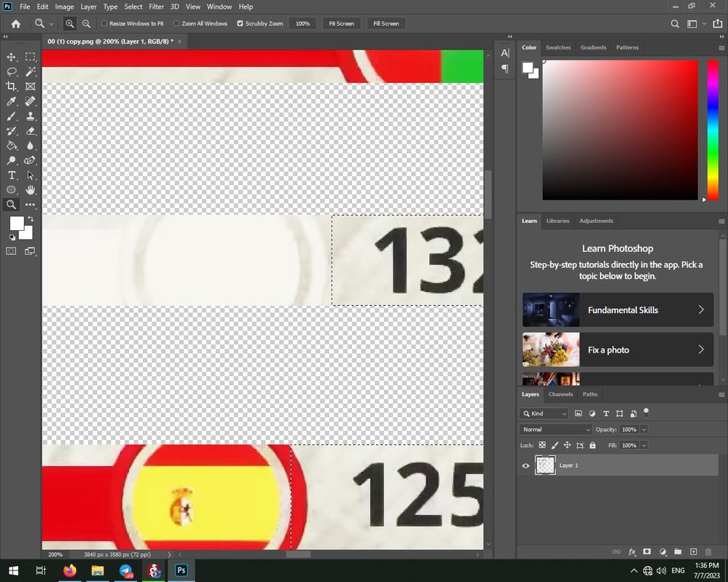Open the Color panel options menu

click(721, 48)
